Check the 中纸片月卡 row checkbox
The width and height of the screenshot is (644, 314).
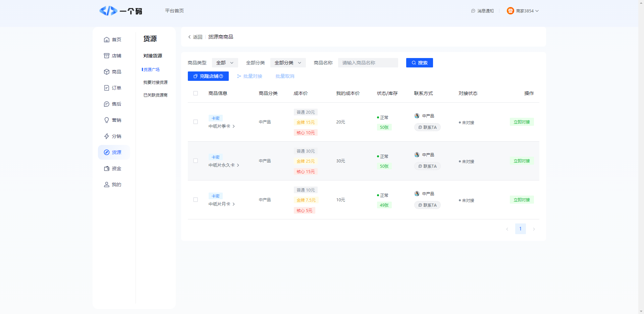pos(196,200)
